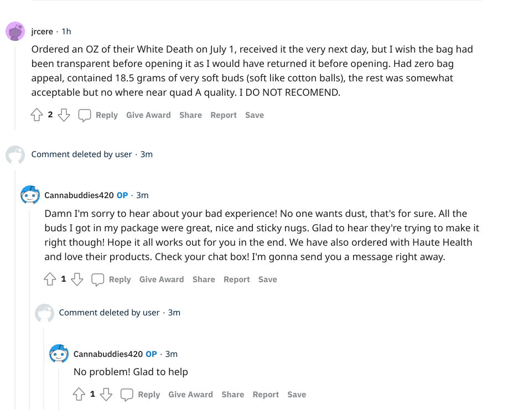
Task: Upvote Cannabuddies420's 'Damn I'm sorry' comment
Action: [50, 279]
